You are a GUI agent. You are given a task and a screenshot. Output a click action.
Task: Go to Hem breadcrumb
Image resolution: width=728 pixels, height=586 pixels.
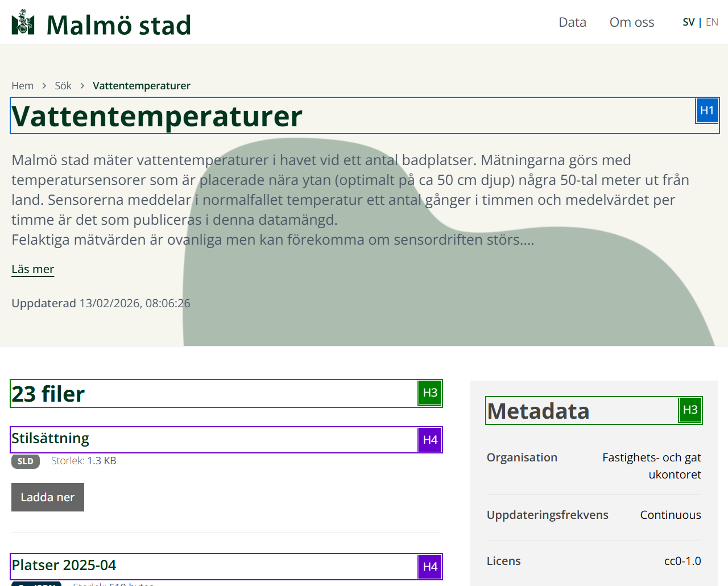23,86
